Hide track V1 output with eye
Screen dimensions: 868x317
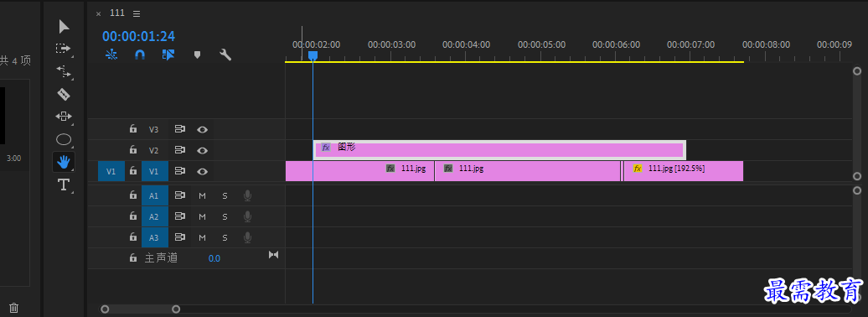[203, 171]
